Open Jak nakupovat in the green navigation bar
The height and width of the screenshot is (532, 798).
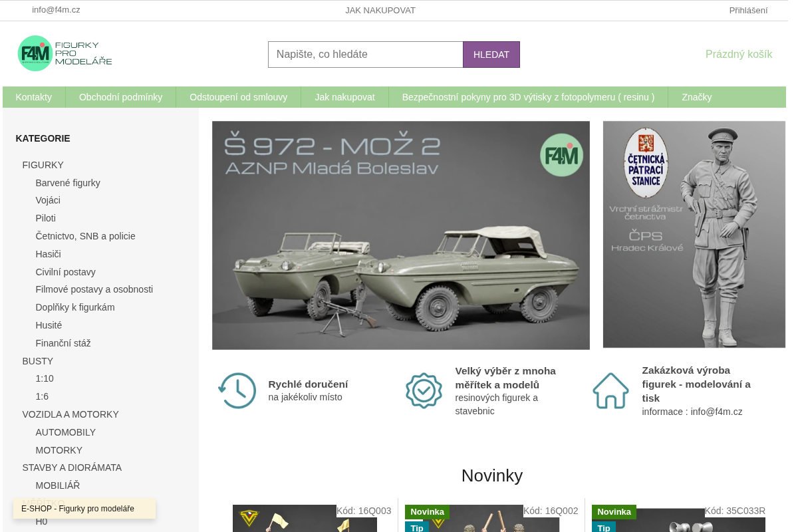[345, 97]
